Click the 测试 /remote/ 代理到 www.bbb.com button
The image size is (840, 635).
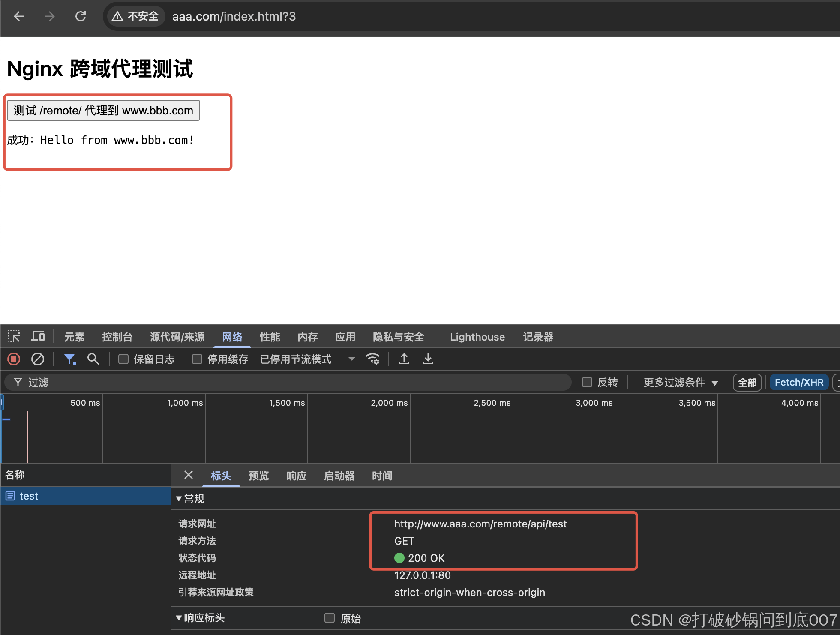[103, 111]
